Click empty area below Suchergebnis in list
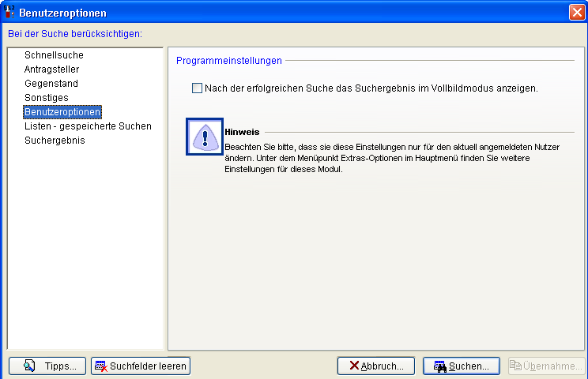Image resolution: width=588 pixels, height=379 pixels. click(85, 245)
